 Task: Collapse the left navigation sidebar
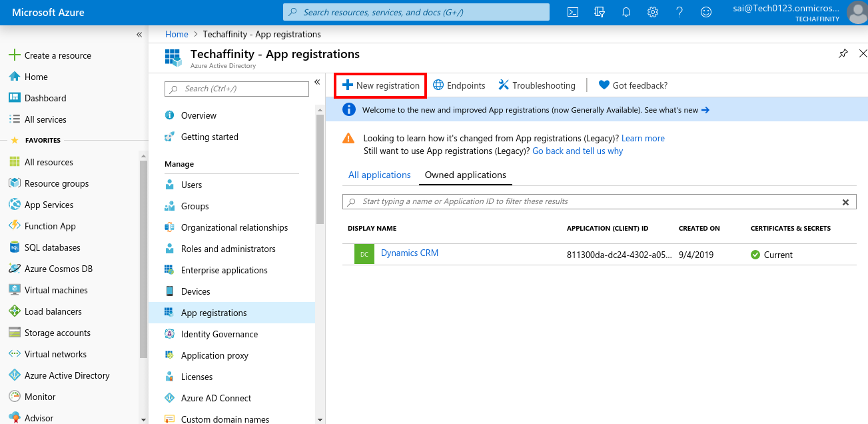pos(139,34)
